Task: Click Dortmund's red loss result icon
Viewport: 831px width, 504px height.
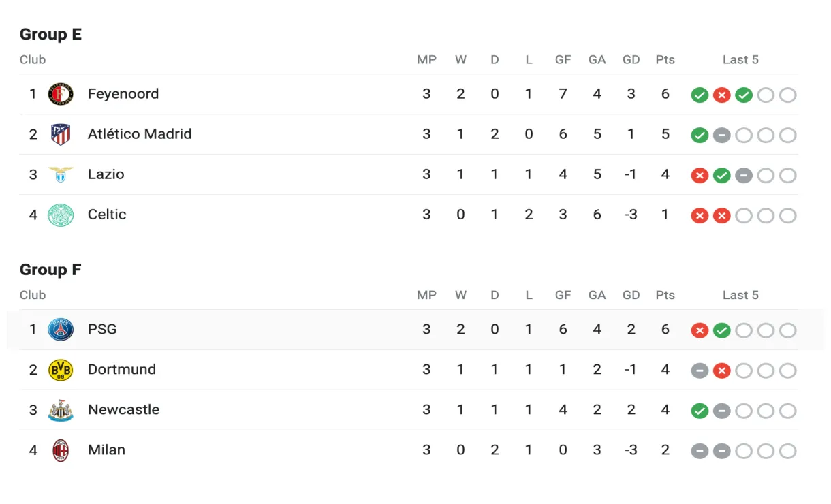Action: [721, 371]
